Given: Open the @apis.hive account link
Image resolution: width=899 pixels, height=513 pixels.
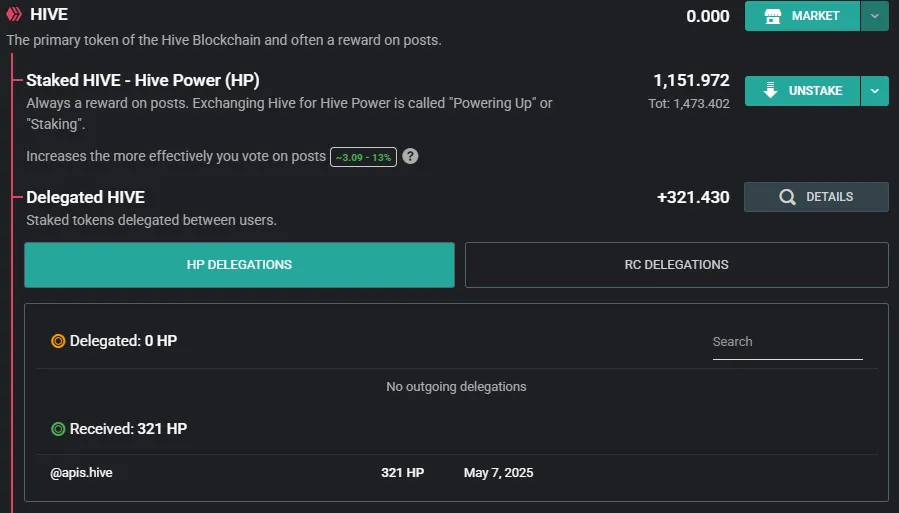Looking at the screenshot, I should tap(81, 473).
